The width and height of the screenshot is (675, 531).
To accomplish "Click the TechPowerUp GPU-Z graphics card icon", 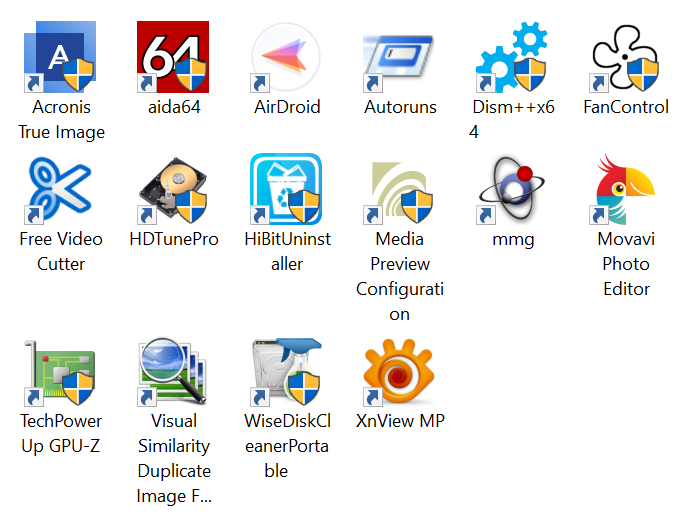I will click(x=60, y=371).
